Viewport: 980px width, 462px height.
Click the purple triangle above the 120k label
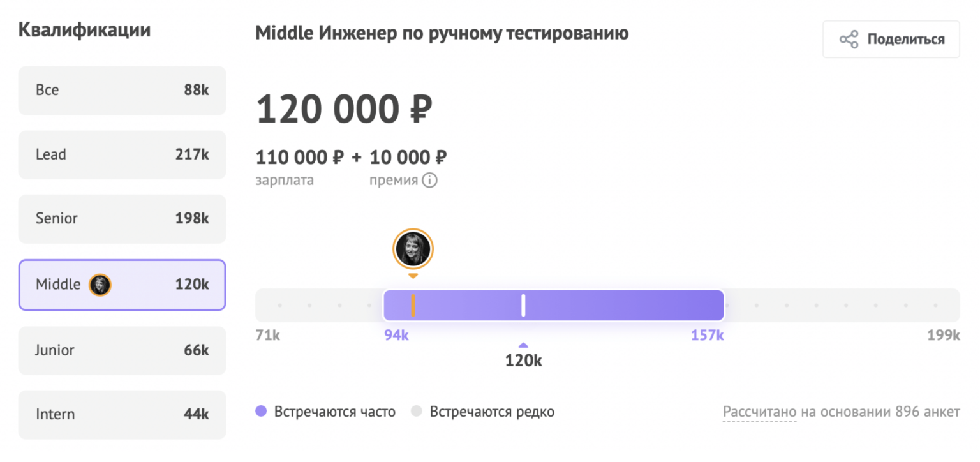pos(523,345)
